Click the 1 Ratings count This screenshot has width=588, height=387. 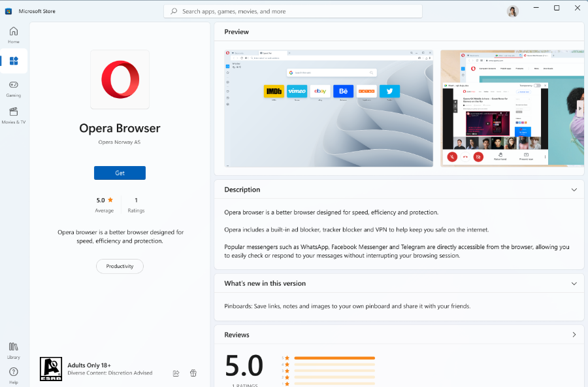coord(136,205)
